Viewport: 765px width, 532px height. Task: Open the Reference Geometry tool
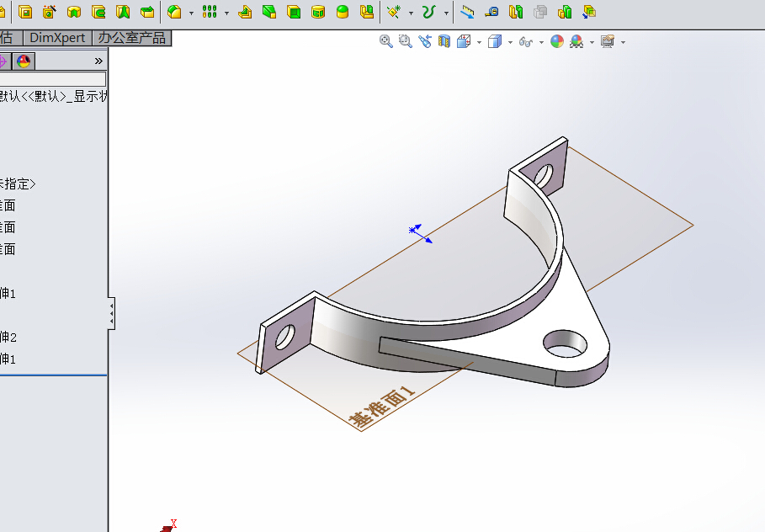point(394,12)
